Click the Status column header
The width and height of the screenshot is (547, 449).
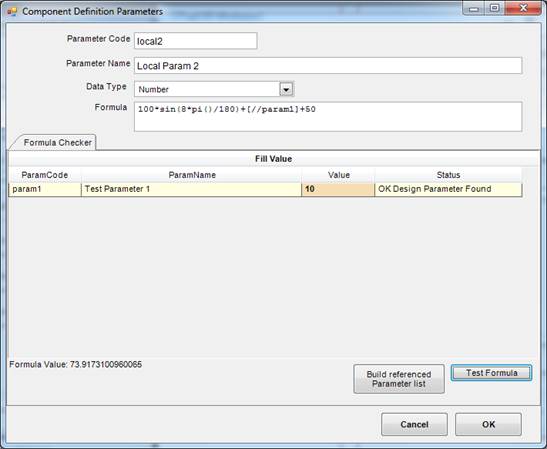(x=448, y=175)
